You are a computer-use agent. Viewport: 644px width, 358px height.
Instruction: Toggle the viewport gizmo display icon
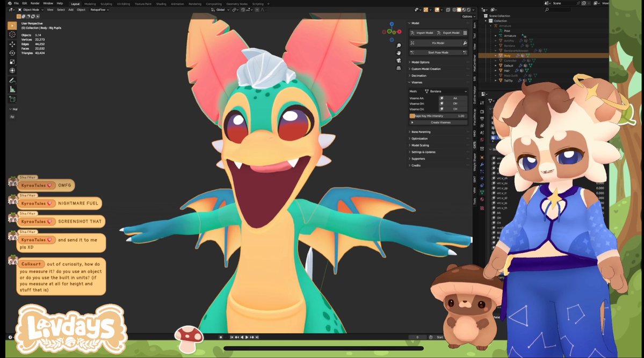point(426,10)
